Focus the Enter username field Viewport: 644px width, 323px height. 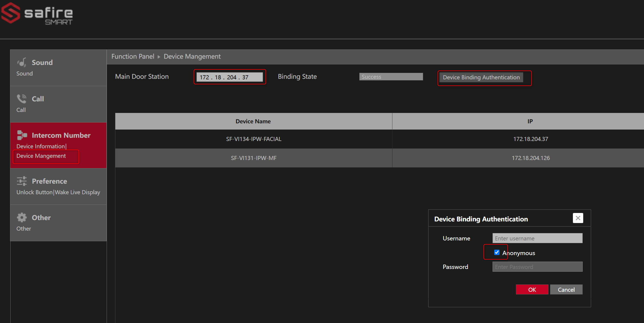pos(537,238)
